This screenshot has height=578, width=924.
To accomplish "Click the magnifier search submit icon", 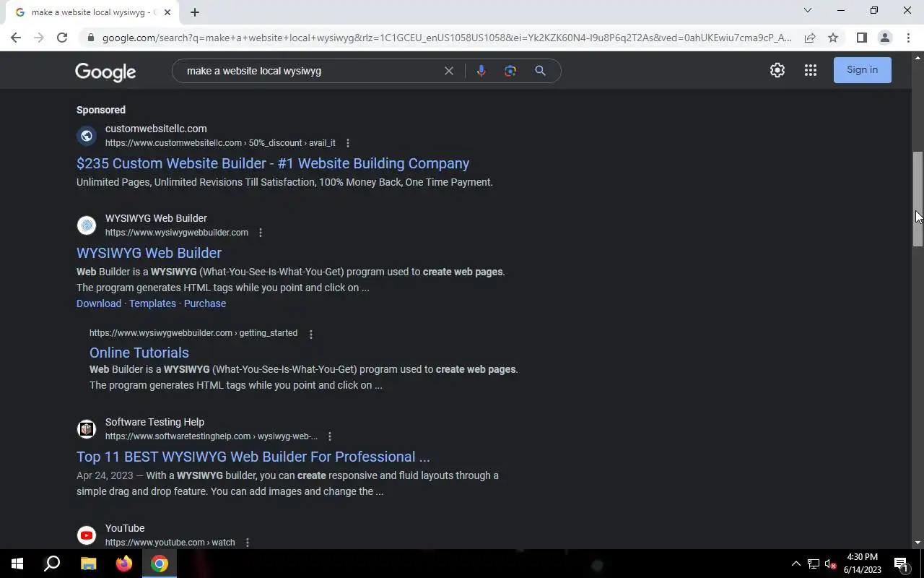I will point(540,71).
